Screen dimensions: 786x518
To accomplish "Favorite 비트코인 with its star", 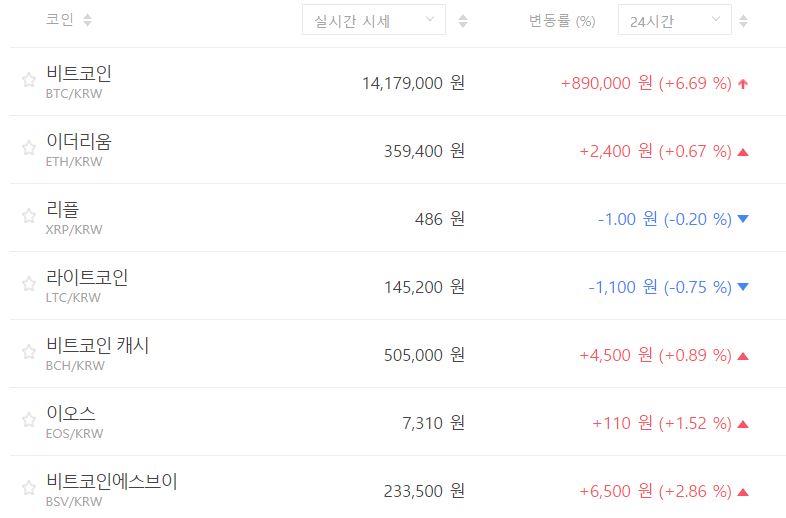I will click(x=29, y=81).
